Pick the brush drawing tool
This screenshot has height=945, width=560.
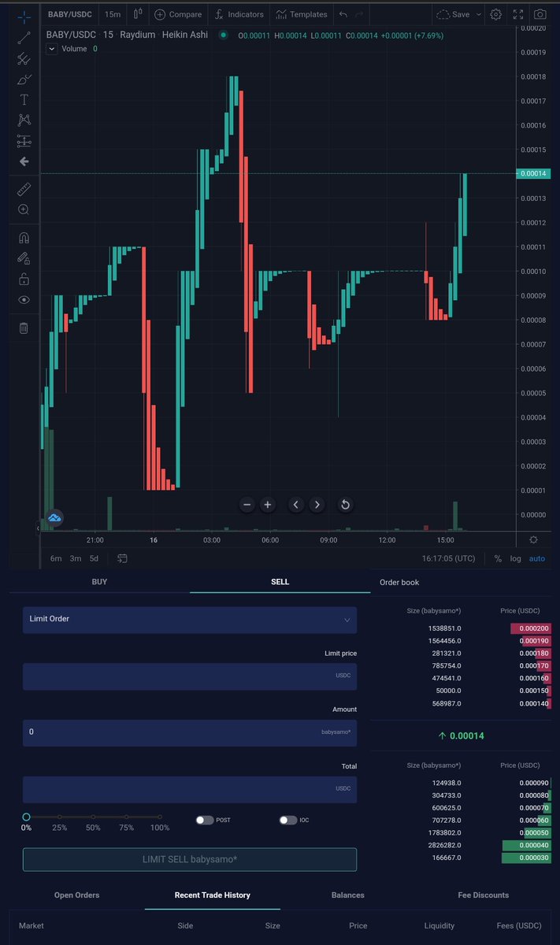coord(24,79)
